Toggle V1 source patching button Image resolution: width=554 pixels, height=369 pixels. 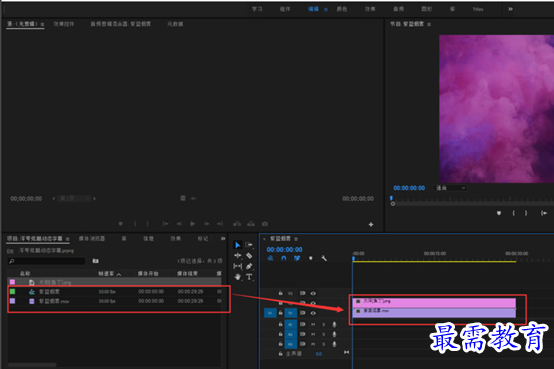[270, 313]
